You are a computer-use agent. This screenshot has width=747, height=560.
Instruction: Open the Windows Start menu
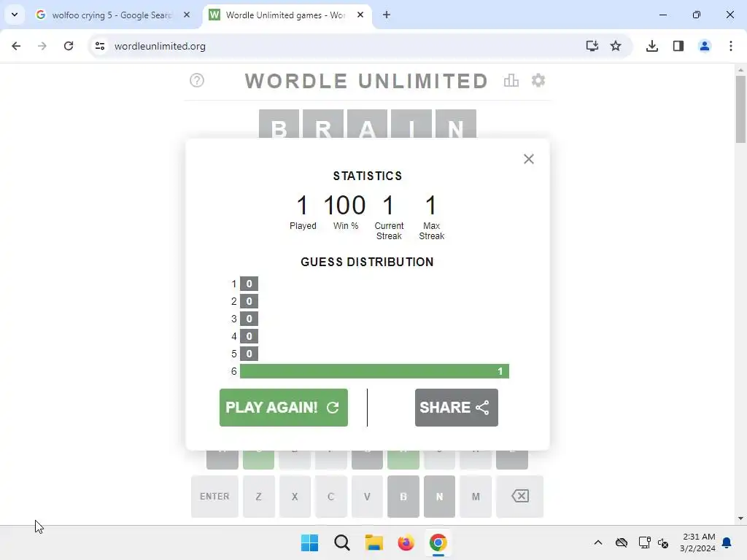coord(309,542)
